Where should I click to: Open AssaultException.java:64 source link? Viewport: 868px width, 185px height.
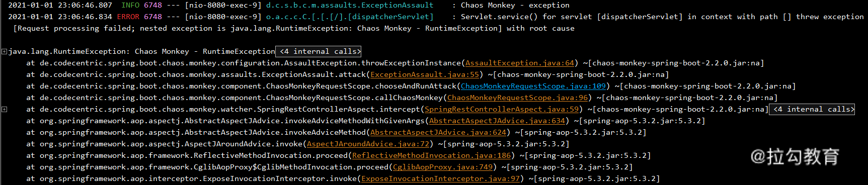pyautogui.click(x=520, y=63)
